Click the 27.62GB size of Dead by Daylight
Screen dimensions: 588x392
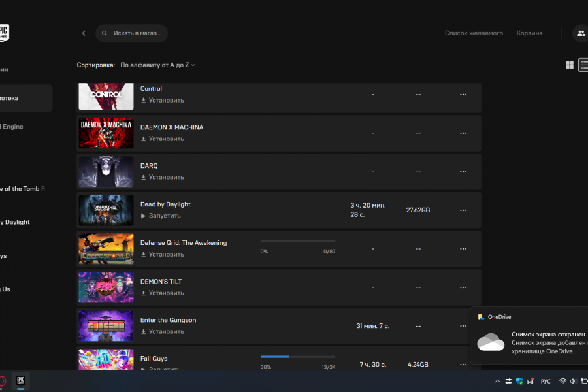pos(417,210)
